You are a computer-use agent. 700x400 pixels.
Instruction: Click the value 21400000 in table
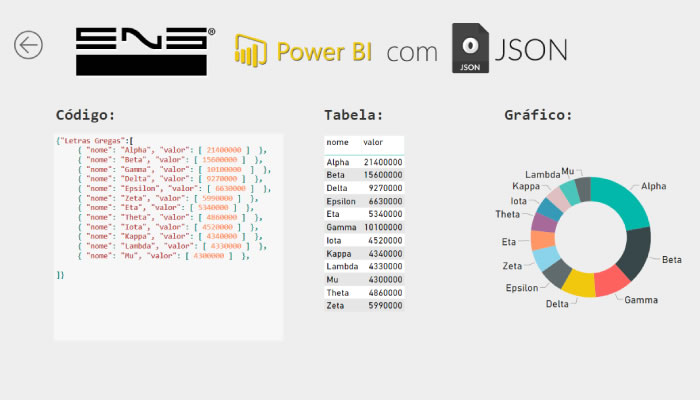click(383, 162)
